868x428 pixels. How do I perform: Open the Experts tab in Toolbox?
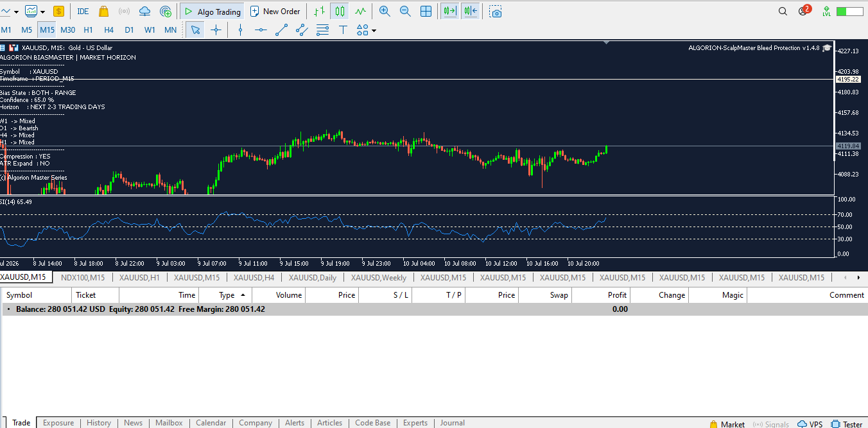point(415,423)
